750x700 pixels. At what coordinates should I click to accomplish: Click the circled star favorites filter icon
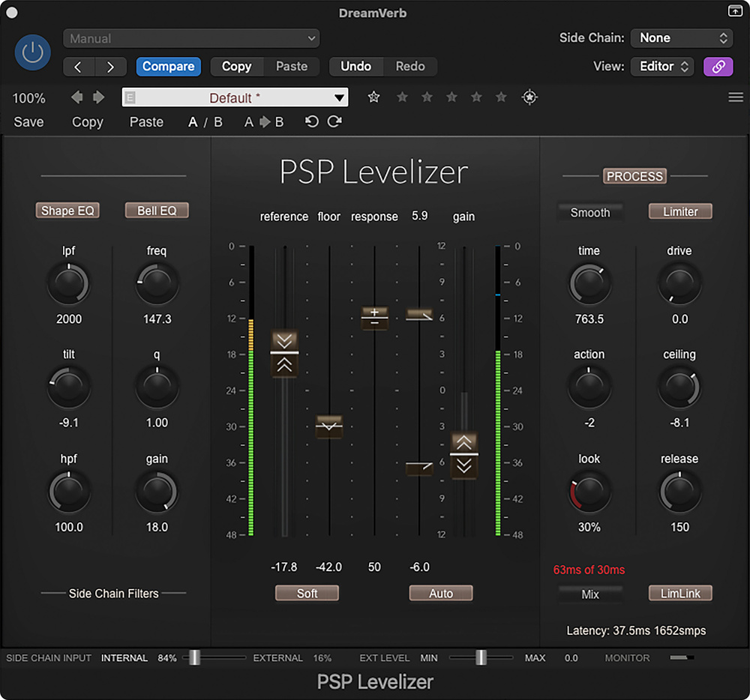(529, 97)
